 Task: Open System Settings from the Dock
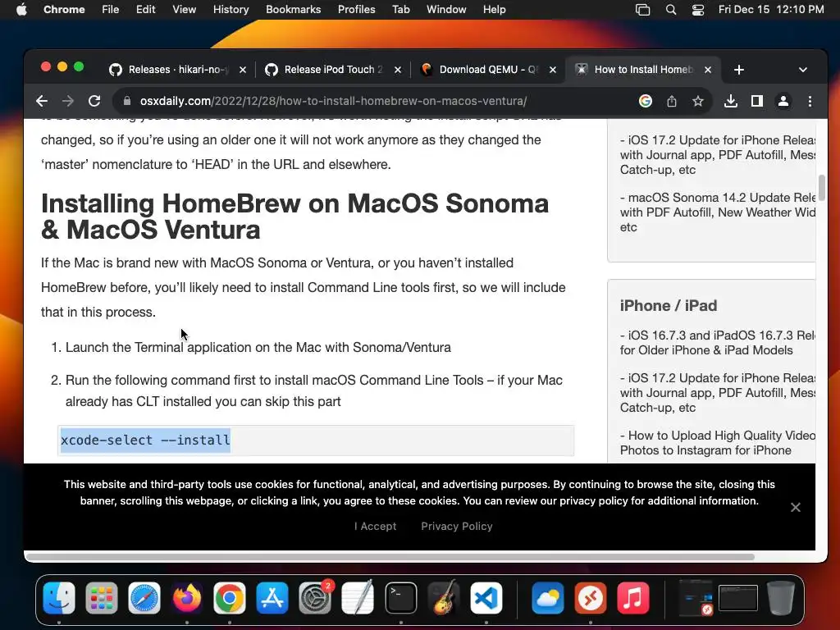coord(315,598)
